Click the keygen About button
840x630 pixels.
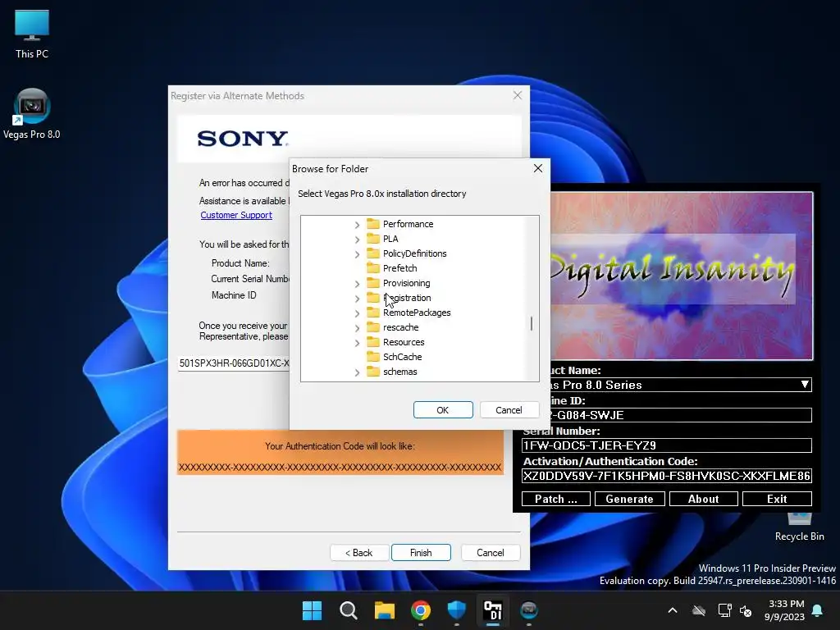click(x=703, y=499)
